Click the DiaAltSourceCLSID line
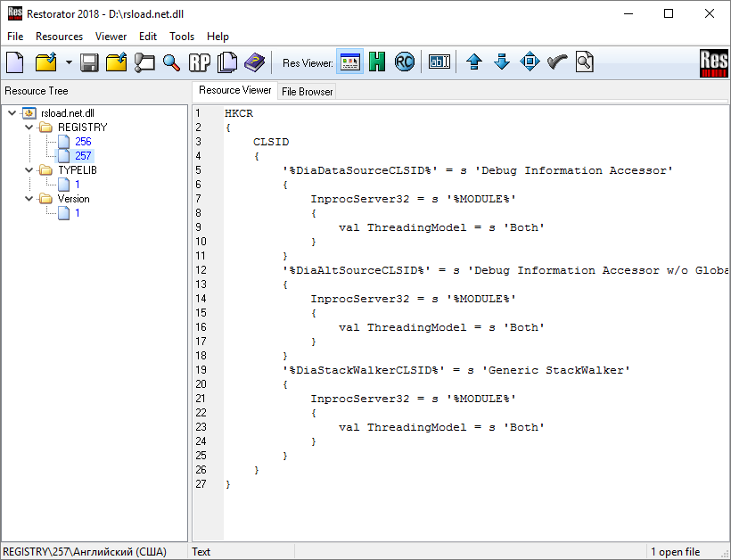 coord(505,270)
